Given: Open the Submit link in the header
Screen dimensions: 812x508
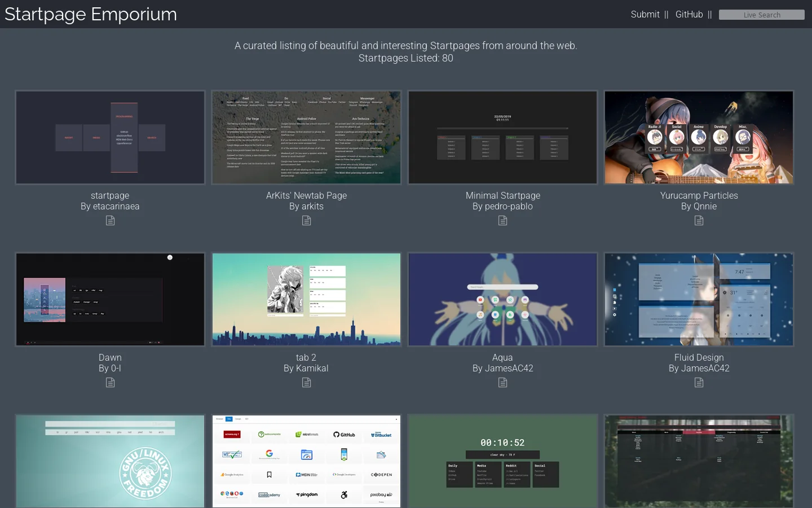Looking at the screenshot, I should [645, 14].
